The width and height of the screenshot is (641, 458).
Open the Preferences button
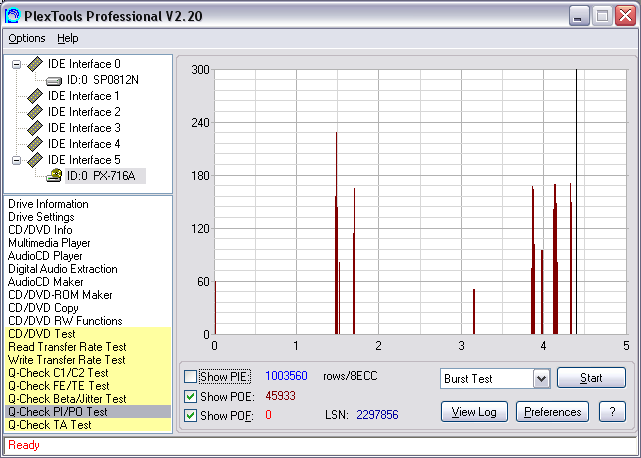[552, 412]
